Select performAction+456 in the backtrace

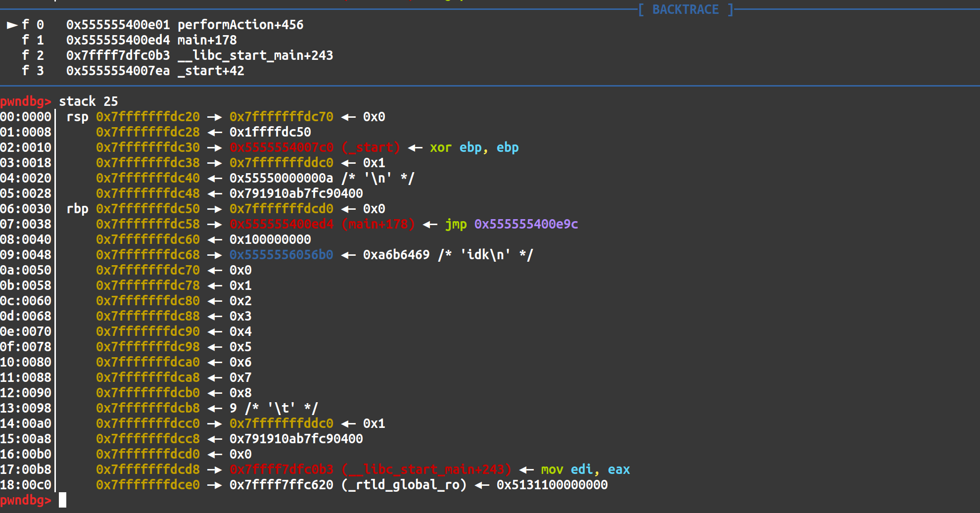click(x=240, y=25)
